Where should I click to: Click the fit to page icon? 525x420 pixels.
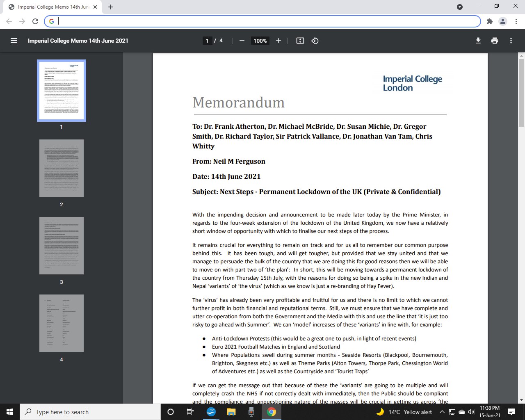(x=300, y=41)
